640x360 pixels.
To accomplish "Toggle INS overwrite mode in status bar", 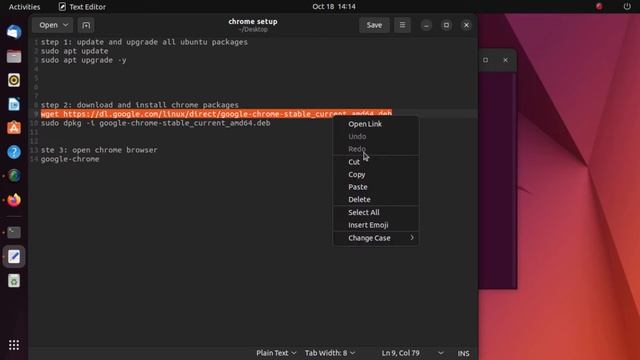I will point(463,353).
